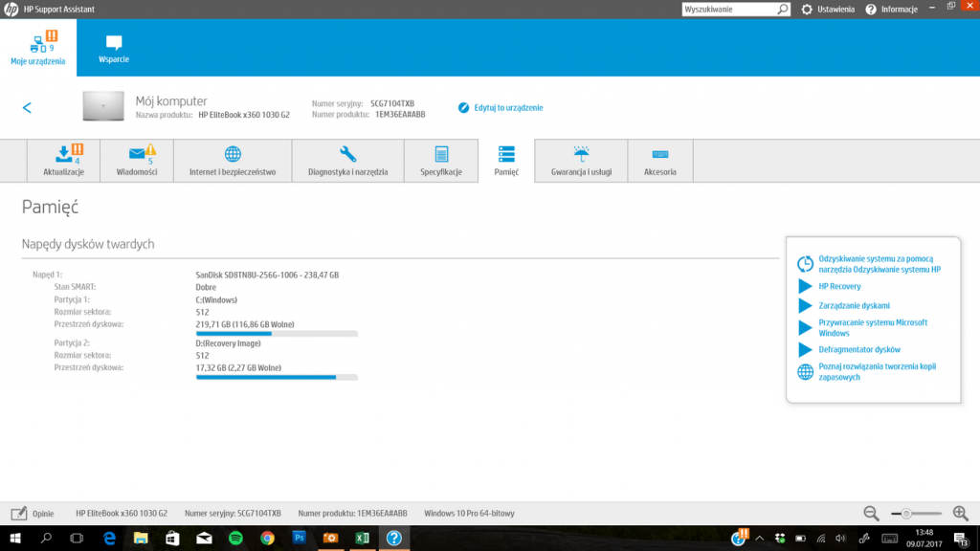Open the Wiadomości tab

[x=136, y=160]
